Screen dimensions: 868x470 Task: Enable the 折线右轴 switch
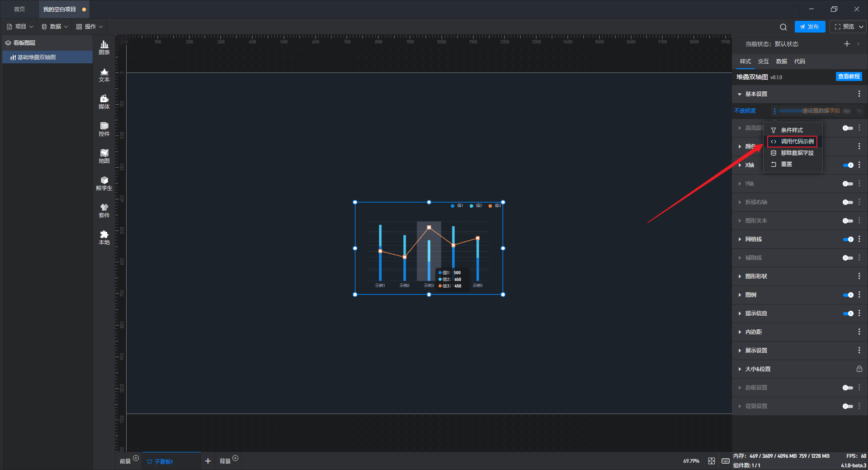[848, 202]
